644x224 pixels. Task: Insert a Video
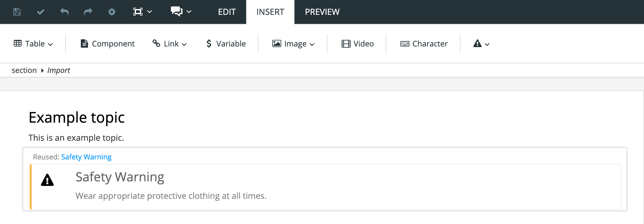pyautogui.click(x=358, y=44)
